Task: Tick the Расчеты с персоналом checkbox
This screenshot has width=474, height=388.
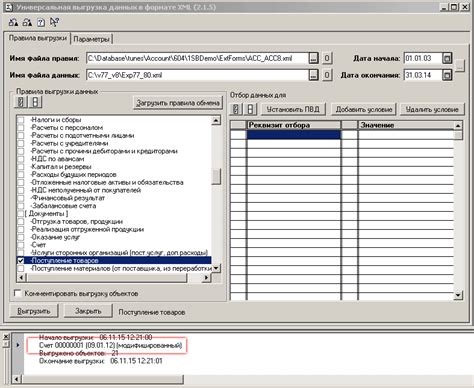Action: coord(21,128)
